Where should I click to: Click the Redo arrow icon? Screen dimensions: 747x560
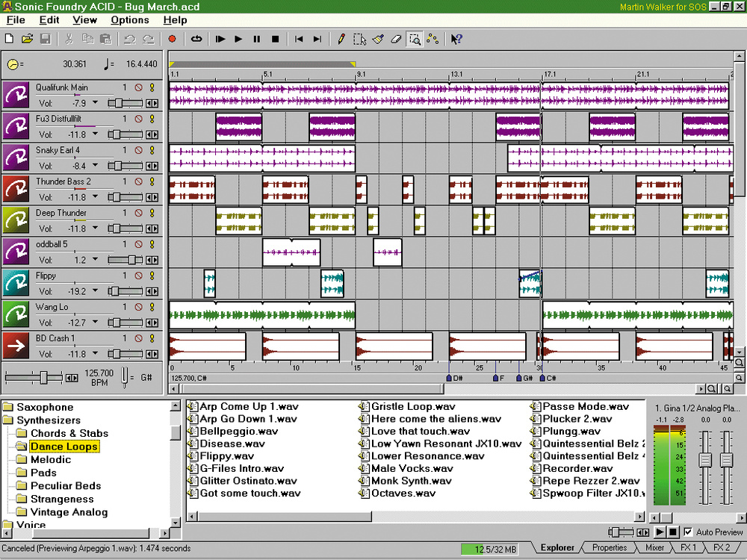(x=148, y=39)
